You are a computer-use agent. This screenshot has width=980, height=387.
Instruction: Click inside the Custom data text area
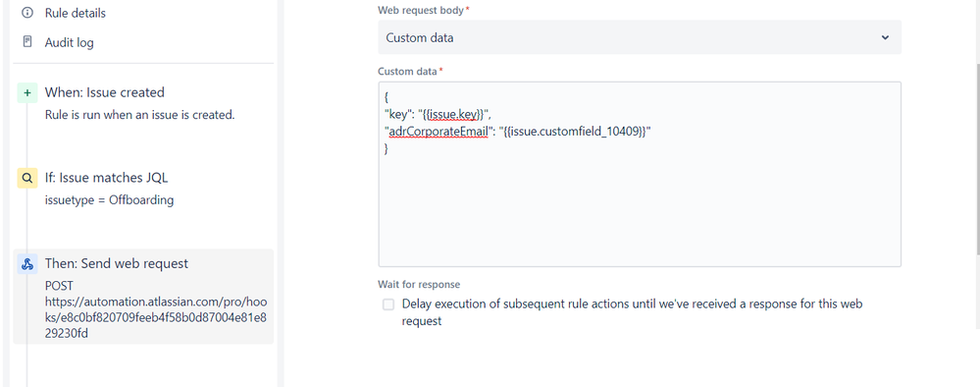[640, 174]
